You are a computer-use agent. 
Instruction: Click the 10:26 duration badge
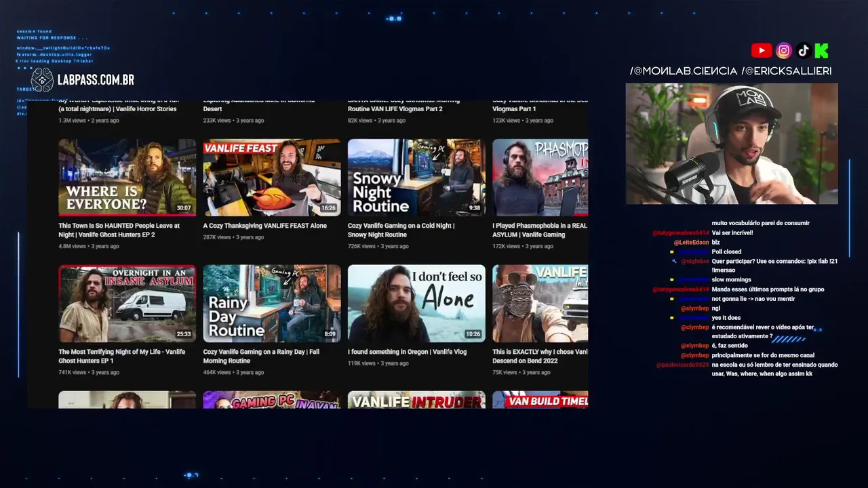[473, 334]
